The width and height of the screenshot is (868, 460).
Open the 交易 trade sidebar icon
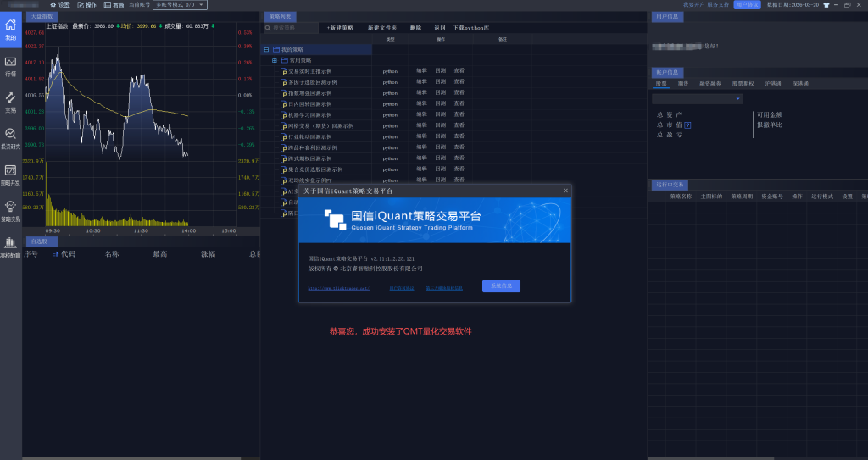tap(10, 98)
